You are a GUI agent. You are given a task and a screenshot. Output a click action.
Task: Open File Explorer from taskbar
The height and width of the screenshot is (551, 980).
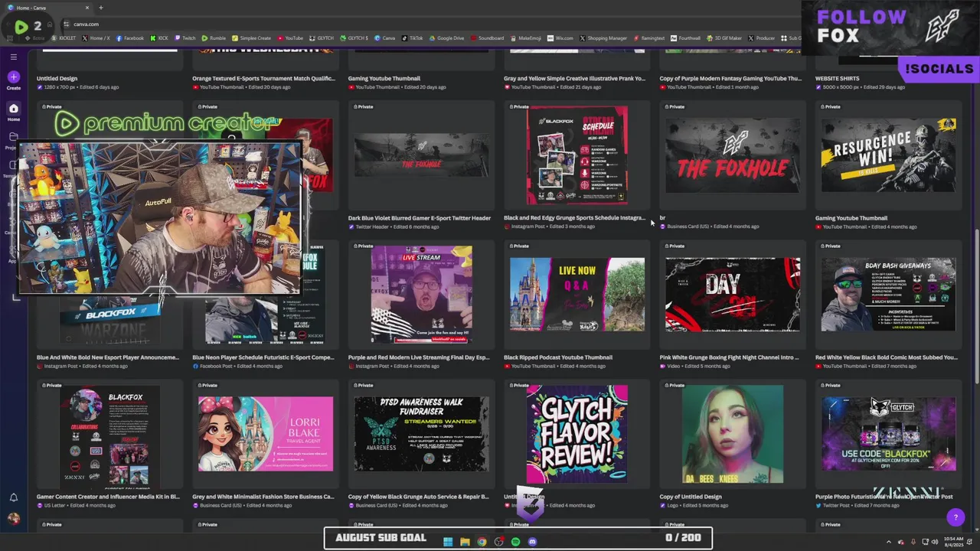point(465,542)
